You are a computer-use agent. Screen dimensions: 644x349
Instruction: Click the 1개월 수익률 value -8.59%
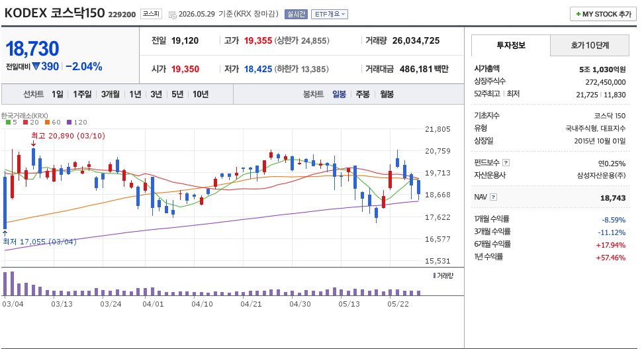pyautogui.click(x=614, y=220)
